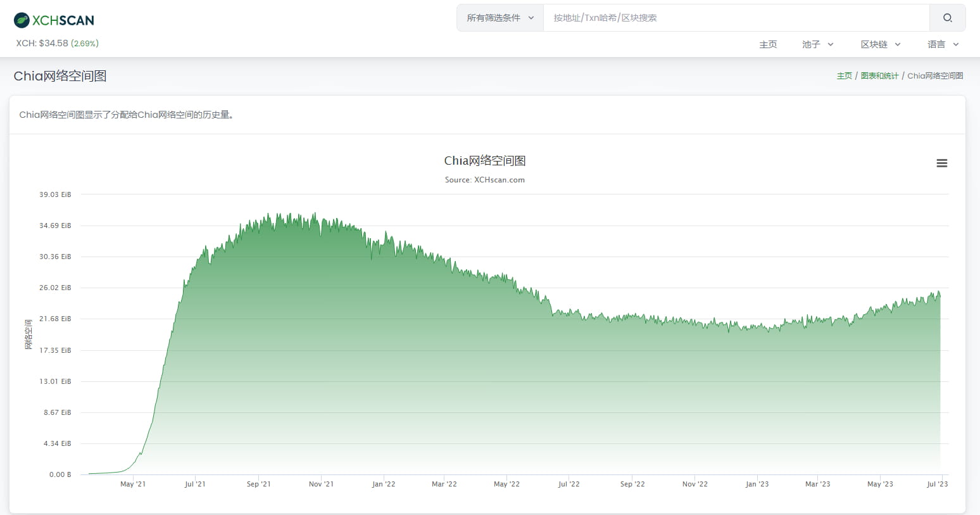Click the chart description sentence
This screenshot has height=515, width=980.
coord(127,115)
